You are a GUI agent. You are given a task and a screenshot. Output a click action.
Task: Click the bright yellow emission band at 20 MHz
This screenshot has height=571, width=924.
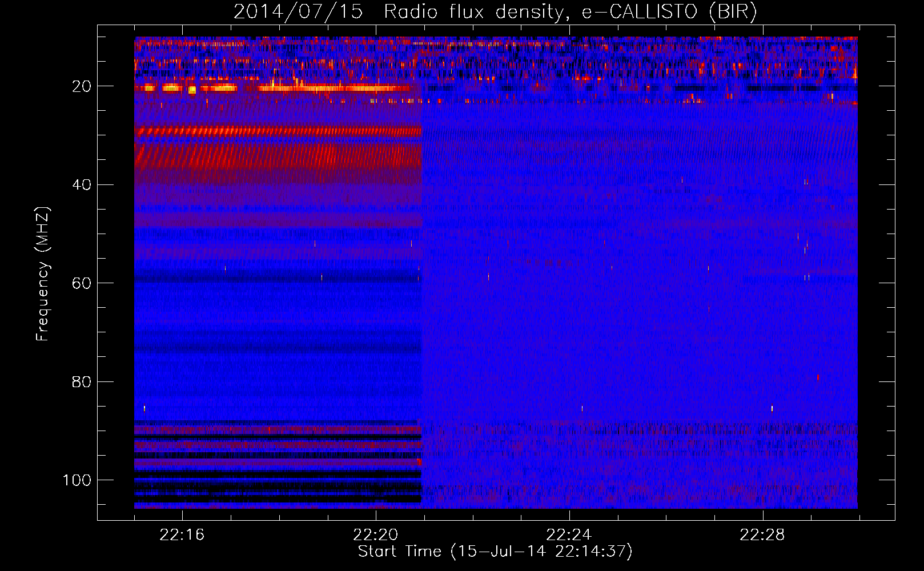[x=276, y=88]
